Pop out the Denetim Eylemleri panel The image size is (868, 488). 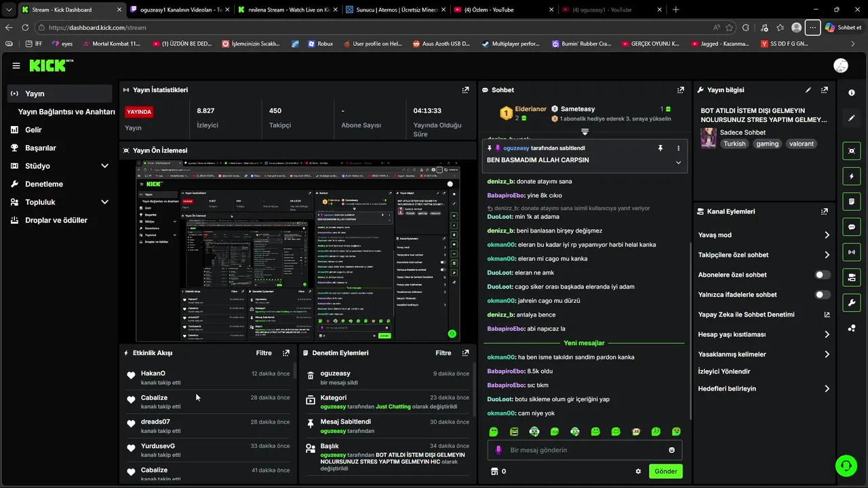pos(465,353)
